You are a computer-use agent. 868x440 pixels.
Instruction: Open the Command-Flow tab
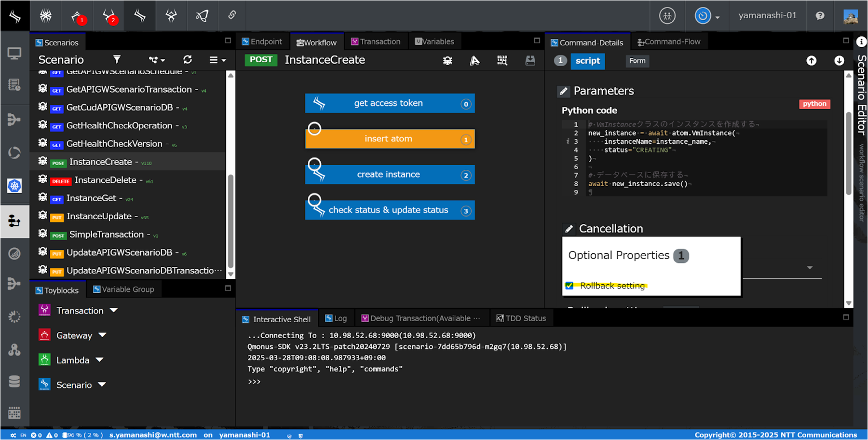[x=669, y=42]
